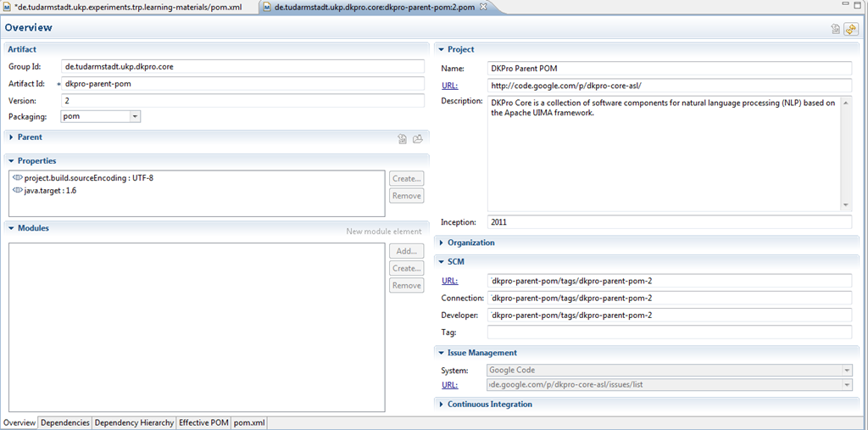Open the Effective POM tab
This screenshot has height=430, width=868.
pos(203,422)
